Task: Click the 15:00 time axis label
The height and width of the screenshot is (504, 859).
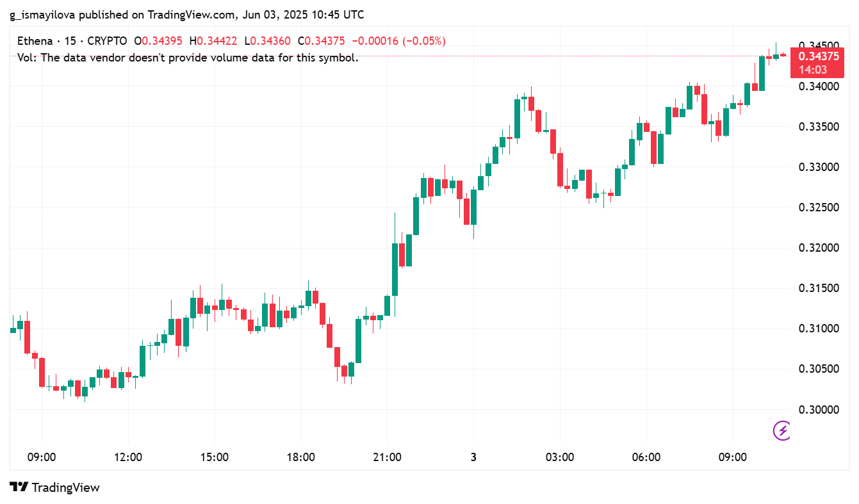Action: 215,457
